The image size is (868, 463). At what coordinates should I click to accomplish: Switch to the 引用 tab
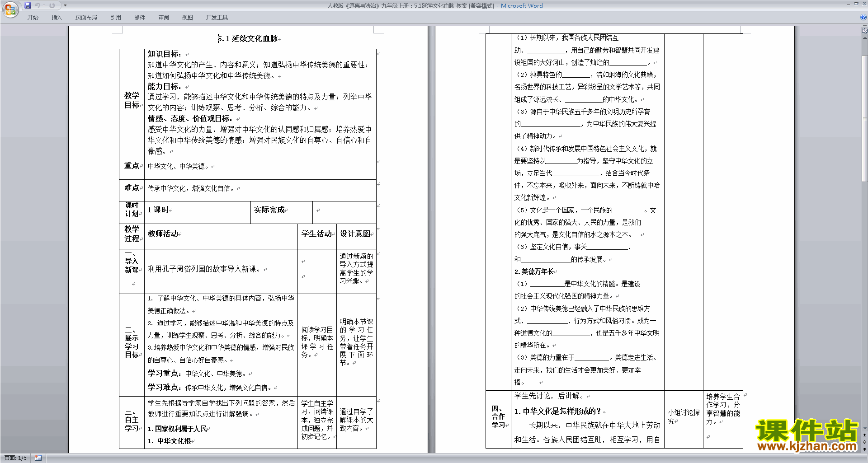point(116,18)
